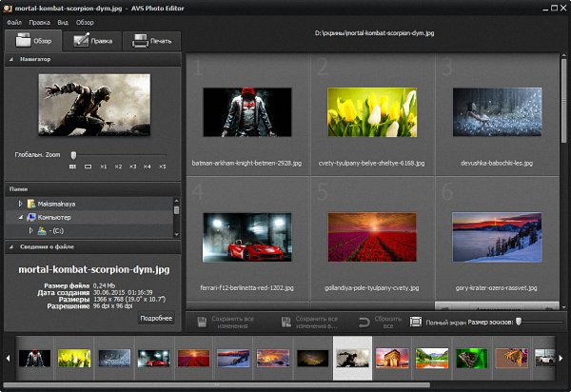Select the fit-to-window zoom icon
Viewport: 571px width, 392px height.
[x=87, y=167]
